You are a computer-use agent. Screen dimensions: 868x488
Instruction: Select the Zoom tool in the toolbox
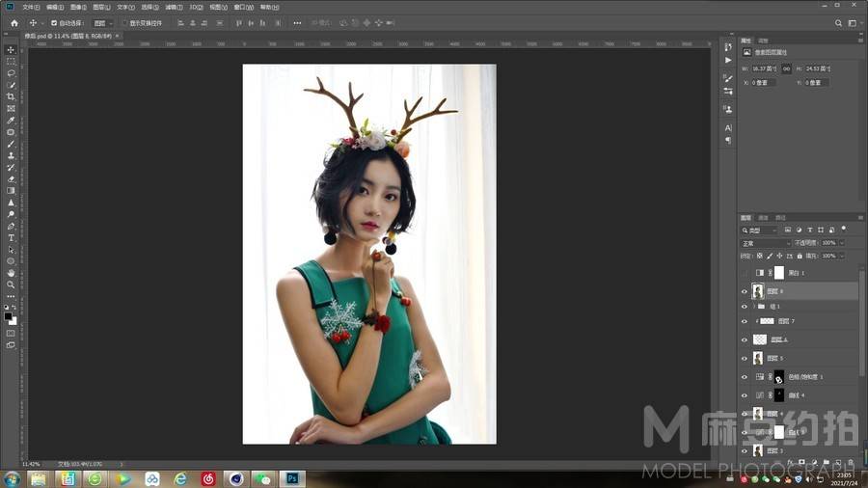point(11,285)
